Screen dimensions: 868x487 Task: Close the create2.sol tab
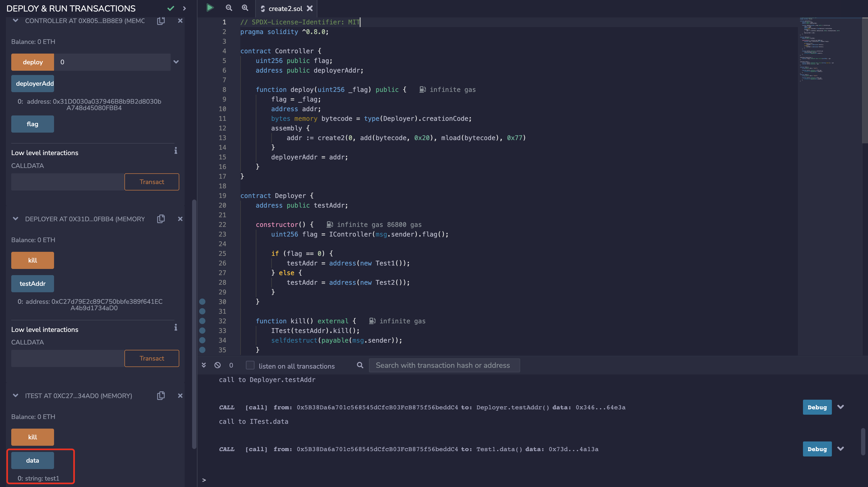point(310,8)
